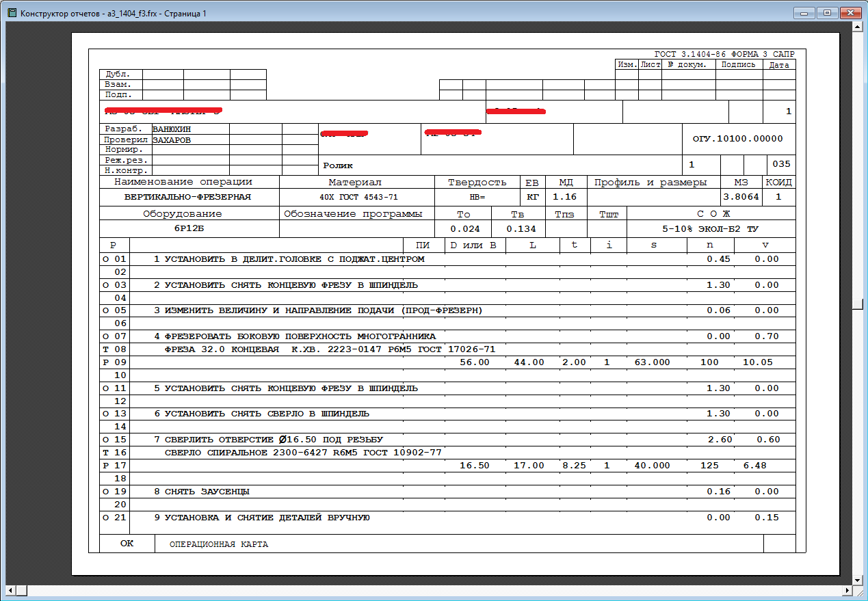The width and height of the screenshot is (868, 601).
Task: Click the vertical scrollbar down arrow
Action: tap(858, 580)
